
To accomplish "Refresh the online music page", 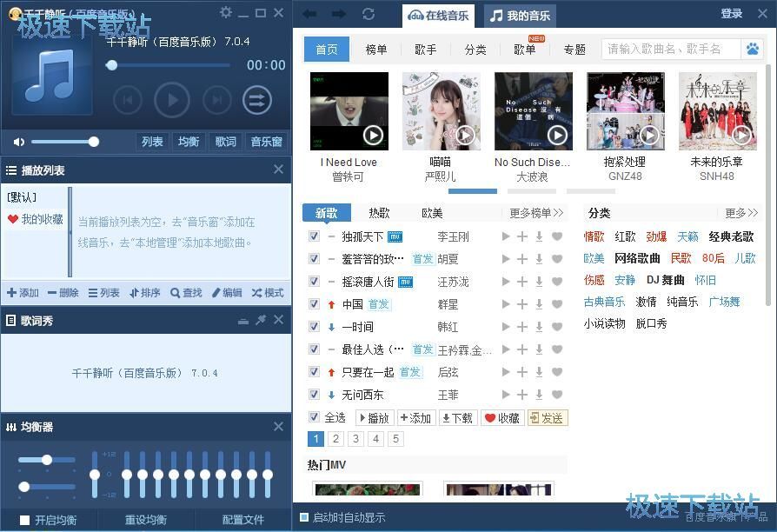I will pos(369,14).
